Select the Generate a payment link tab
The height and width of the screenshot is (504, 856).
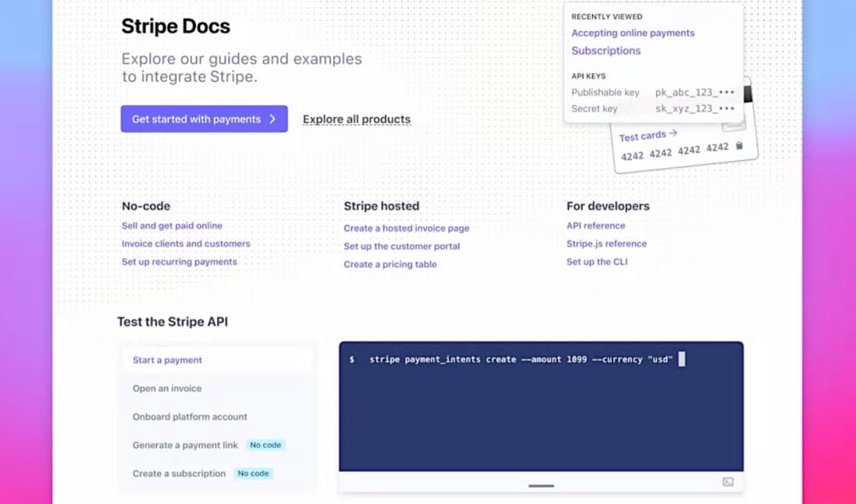click(x=217, y=445)
